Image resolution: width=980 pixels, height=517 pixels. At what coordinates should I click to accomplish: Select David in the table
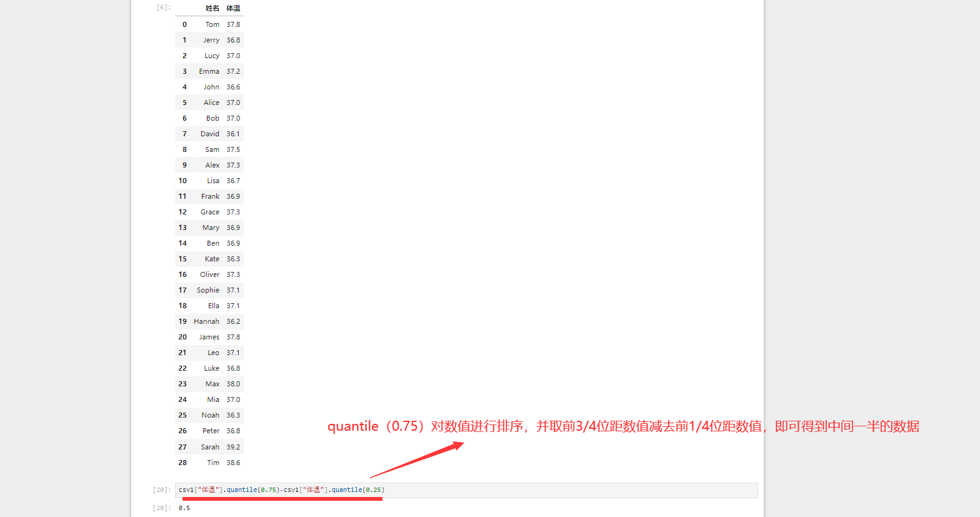210,134
